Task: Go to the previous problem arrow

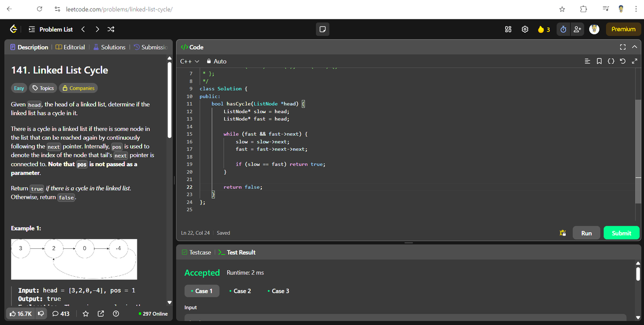Action: [83, 29]
